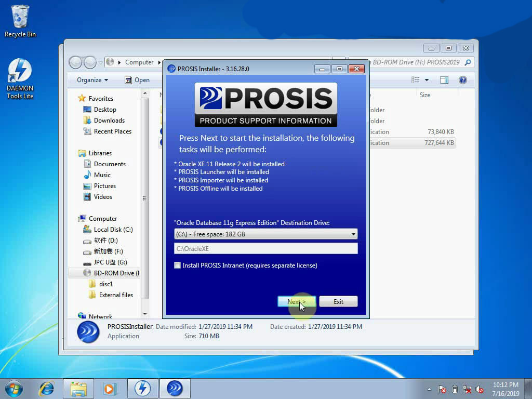Click the Open toolbar button
This screenshot has height=399, width=532.
pos(137,80)
